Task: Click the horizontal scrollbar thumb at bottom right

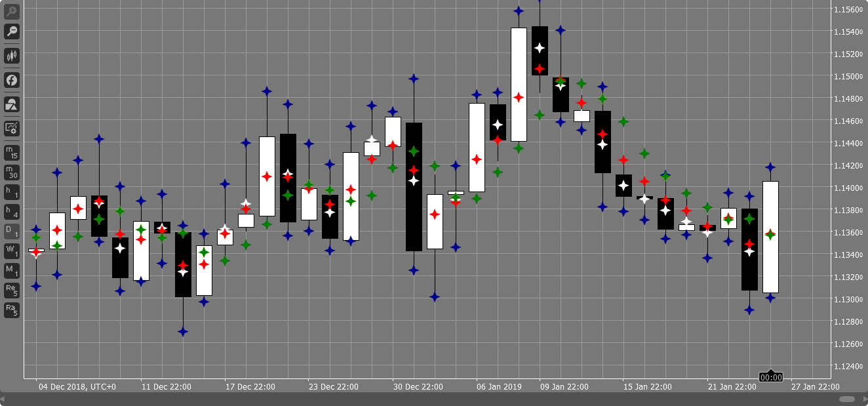Action: [847, 399]
